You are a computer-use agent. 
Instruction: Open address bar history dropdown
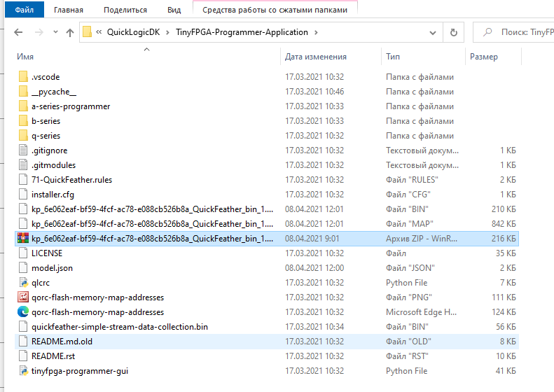tap(432, 33)
